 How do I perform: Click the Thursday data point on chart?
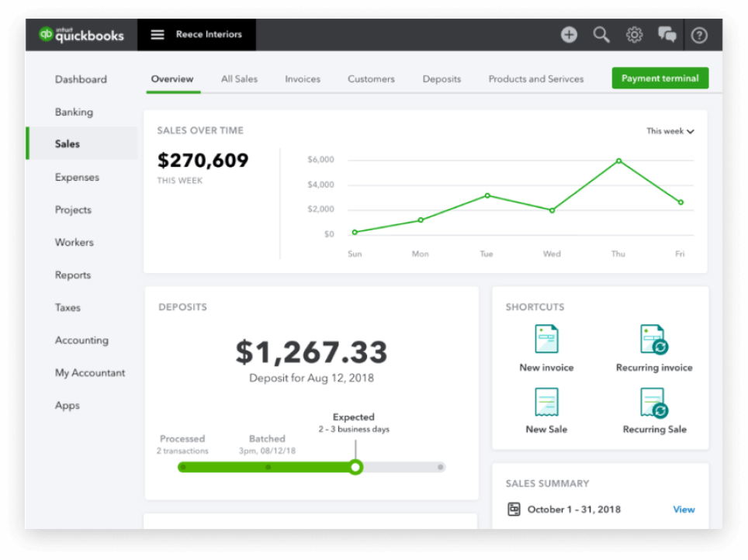pos(618,161)
